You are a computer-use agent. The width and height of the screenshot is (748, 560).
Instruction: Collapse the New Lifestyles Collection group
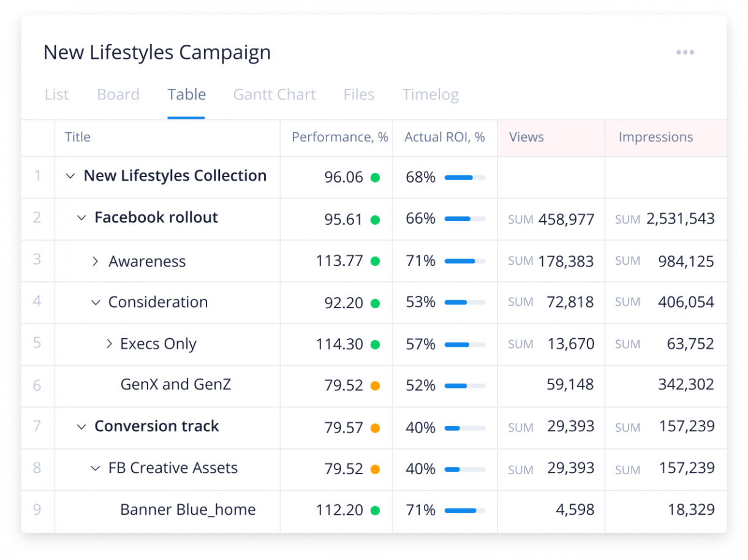[70, 176]
